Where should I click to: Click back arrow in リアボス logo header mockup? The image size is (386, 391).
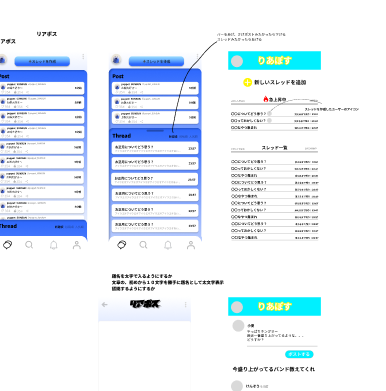tap(105, 304)
